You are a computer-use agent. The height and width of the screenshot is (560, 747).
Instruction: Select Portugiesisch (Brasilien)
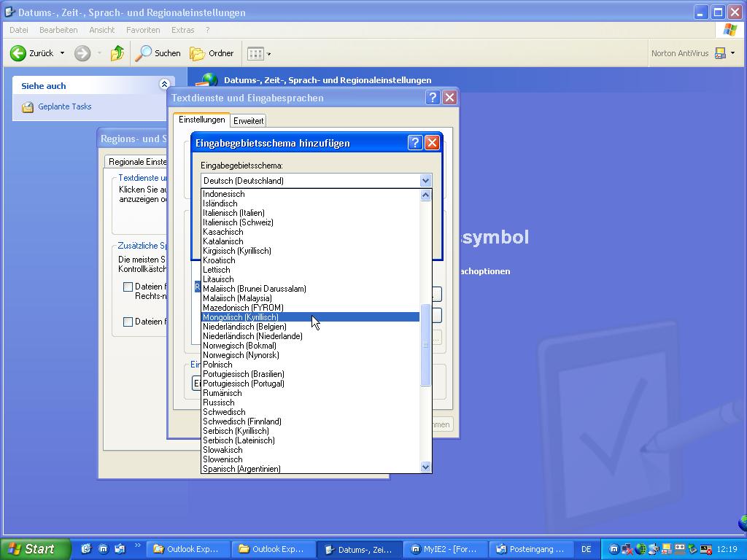tap(310, 374)
